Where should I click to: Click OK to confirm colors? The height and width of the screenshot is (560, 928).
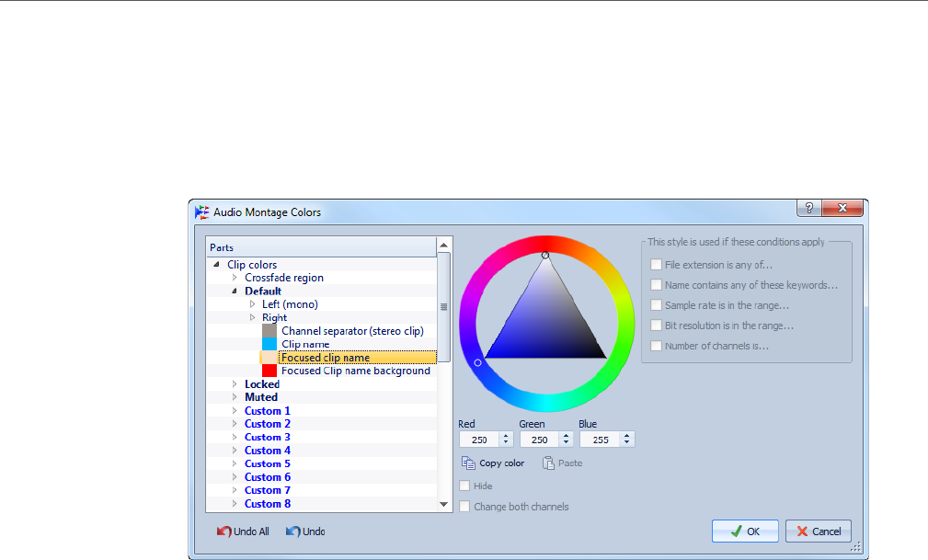pos(745,531)
